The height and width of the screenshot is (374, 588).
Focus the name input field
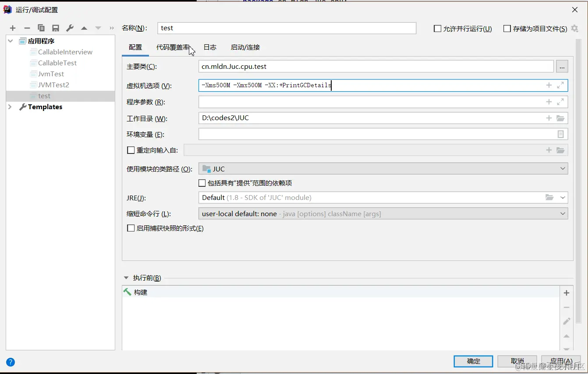click(x=287, y=28)
